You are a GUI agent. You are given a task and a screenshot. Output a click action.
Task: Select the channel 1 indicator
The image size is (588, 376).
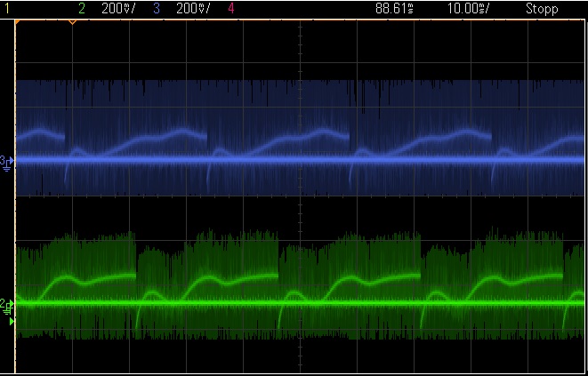(x=6, y=8)
